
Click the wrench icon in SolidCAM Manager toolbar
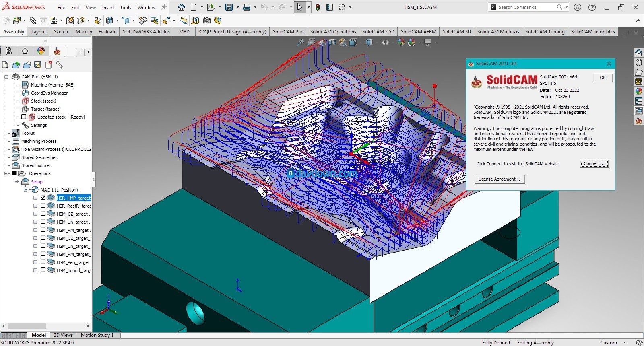pos(59,65)
